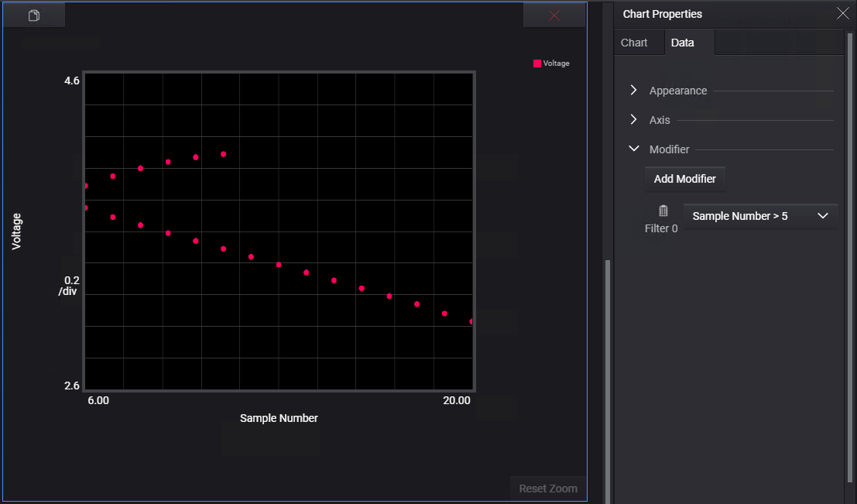The width and height of the screenshot is (857, 504).
Task: Click the Reset Zoom button
Action: click(547, 489)
